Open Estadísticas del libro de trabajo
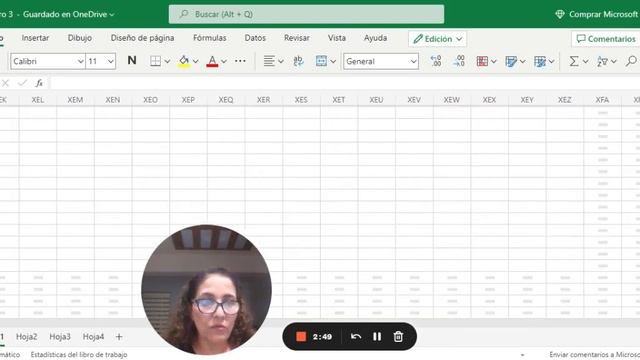 click(79, 355)
